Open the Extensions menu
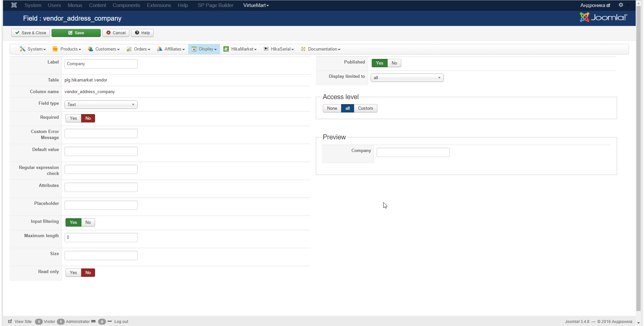The height and width of the screenshot is (326, 644). click(x=159, y=5)
